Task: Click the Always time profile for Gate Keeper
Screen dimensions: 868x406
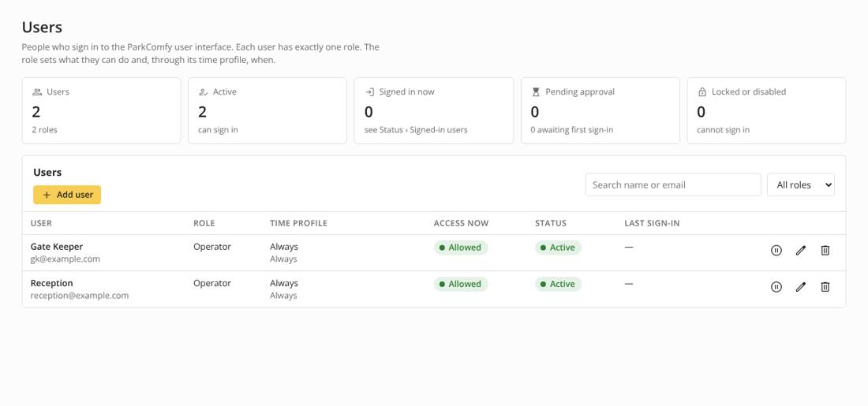Action: [284, 247]
